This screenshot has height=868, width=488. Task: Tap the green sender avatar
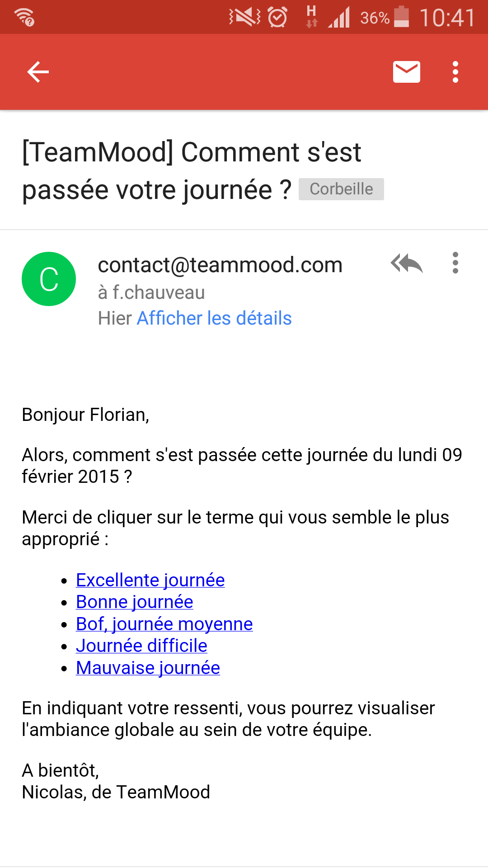click(x=49, y=279)
